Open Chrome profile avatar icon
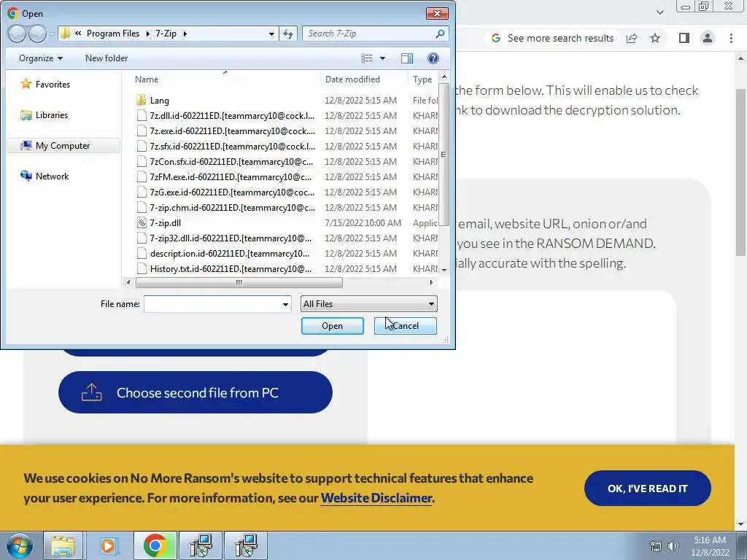 pyautogui.click(x=708, y=38)
